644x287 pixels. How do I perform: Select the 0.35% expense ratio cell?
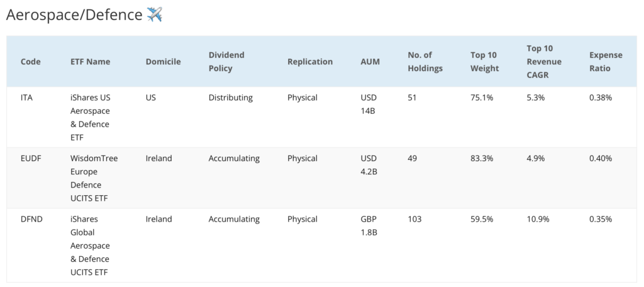(601, 219)
